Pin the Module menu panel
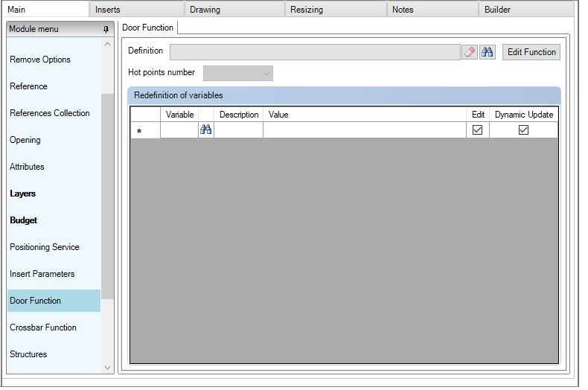Screen dimensions: 588x390 pos(106,29)
